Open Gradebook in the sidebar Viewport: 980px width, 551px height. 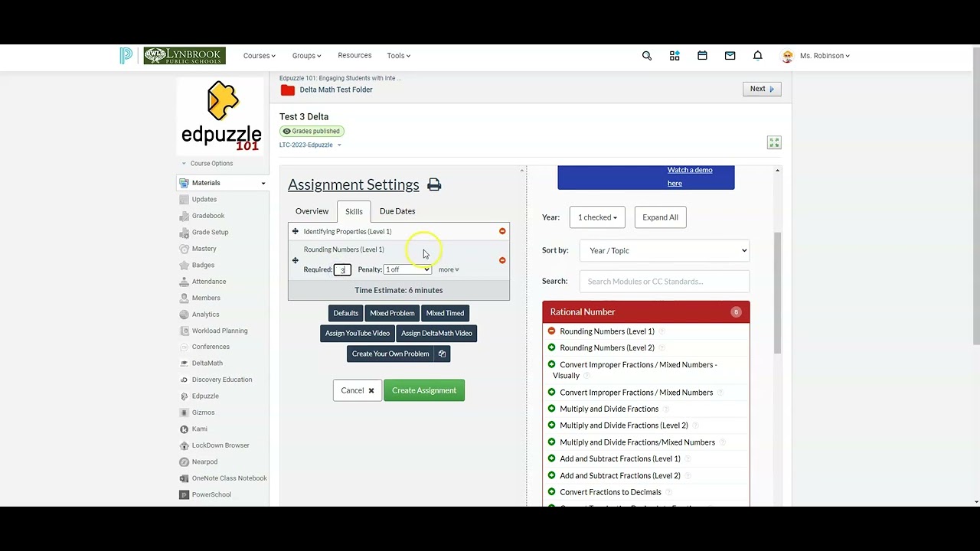[208, 216]
